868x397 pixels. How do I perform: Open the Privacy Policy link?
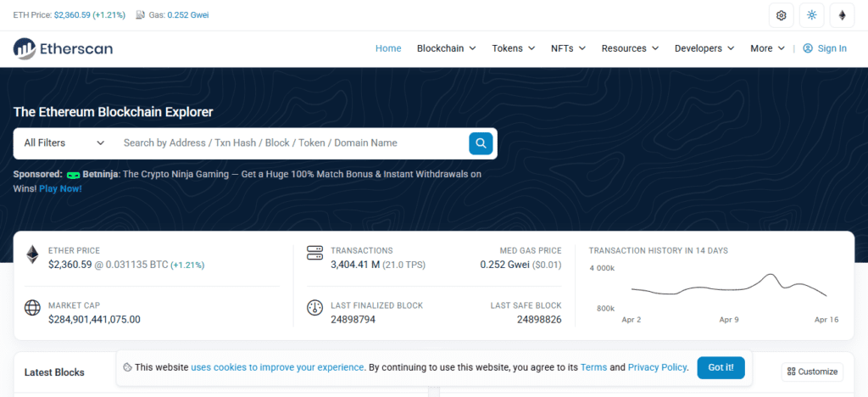coord(657,367)
